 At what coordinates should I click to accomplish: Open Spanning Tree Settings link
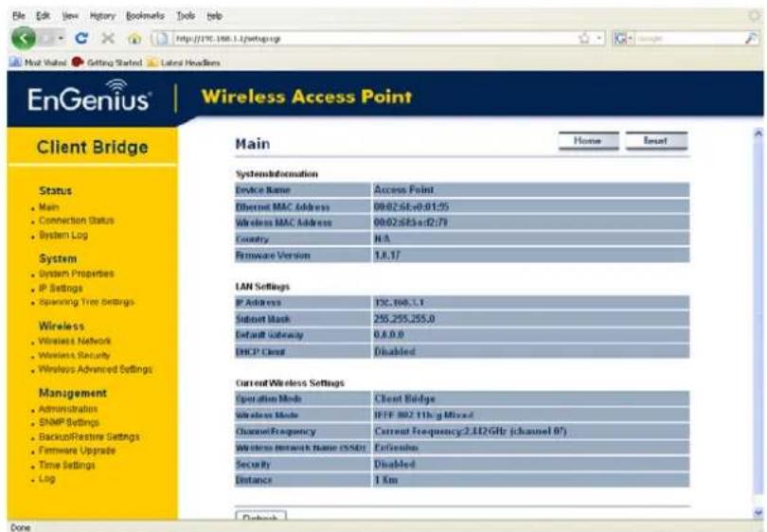point(86,302)
